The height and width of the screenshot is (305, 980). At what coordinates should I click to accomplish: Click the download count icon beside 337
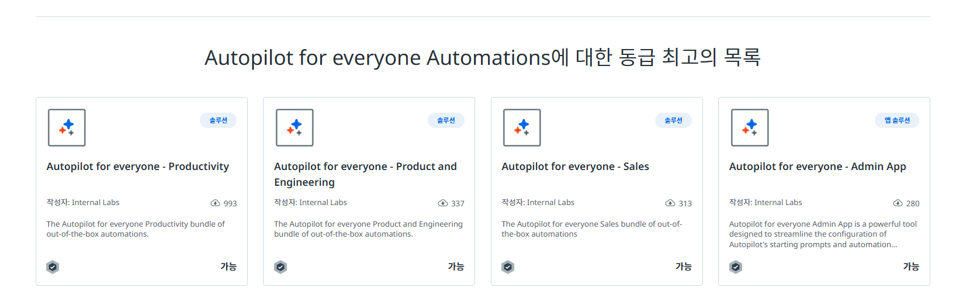(443, 203)
